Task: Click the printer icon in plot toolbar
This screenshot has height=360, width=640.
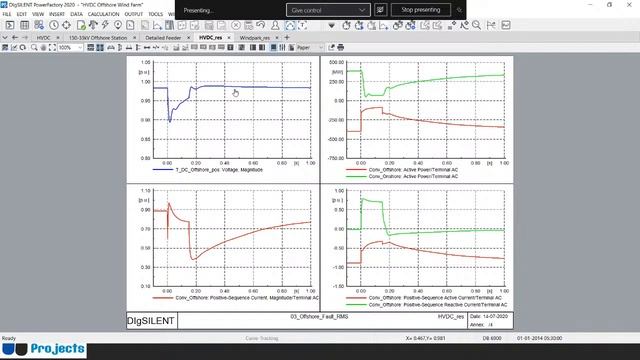Action: (340, 47)
